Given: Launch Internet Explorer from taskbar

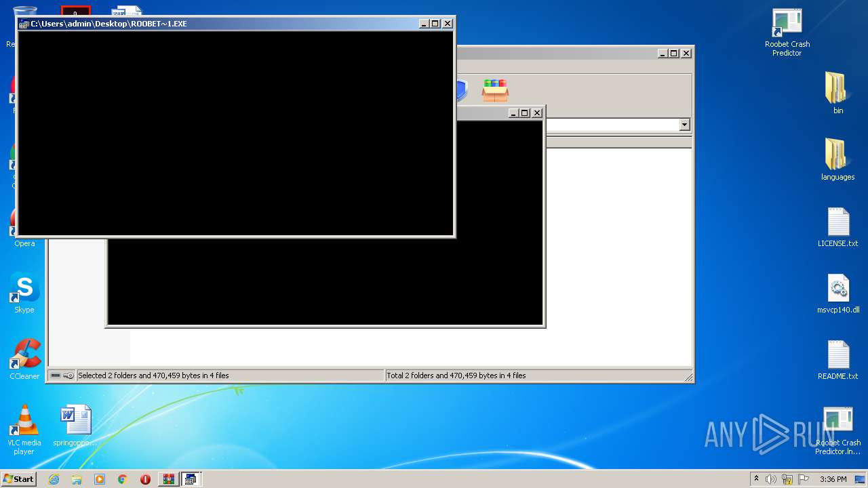Looking at the screenshot, I should coord(54,479).
